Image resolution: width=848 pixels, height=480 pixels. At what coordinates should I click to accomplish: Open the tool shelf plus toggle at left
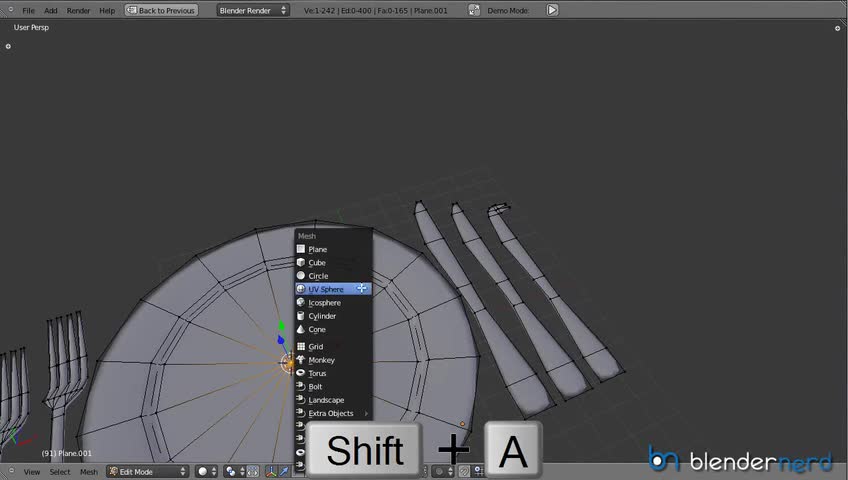point(8,46)
